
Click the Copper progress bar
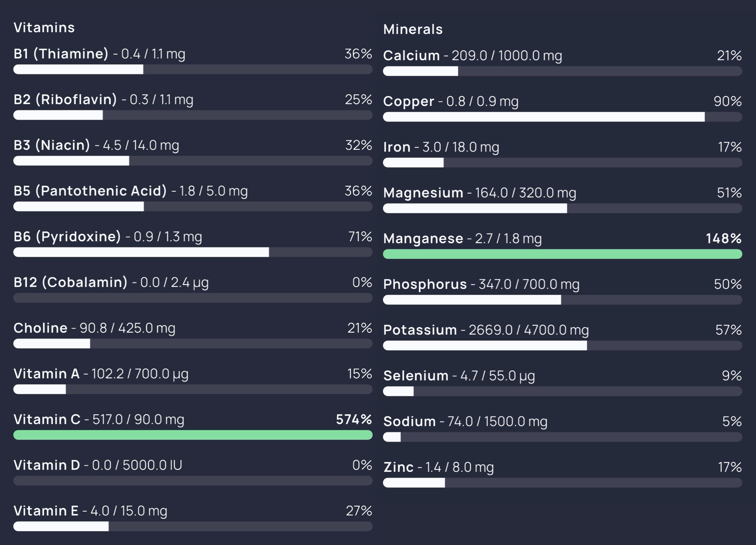(x=562, y=117)
